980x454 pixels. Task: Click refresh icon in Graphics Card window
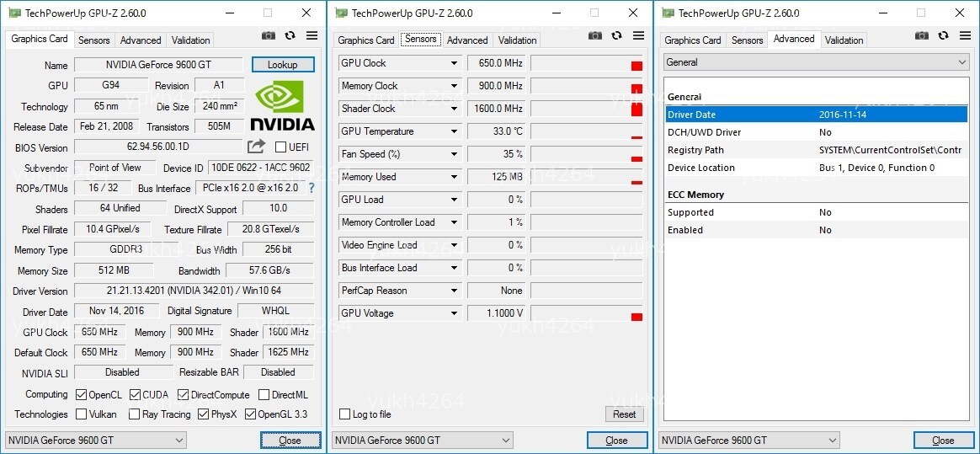[290, 35]
